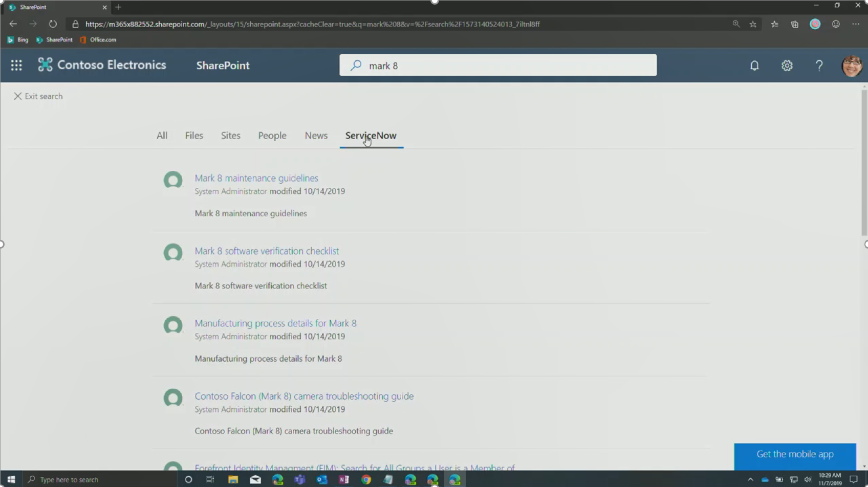The width and height of the screenshot is (868, 487).
Task: Select the ServiceNow search tab
Action: click(371, 136)
